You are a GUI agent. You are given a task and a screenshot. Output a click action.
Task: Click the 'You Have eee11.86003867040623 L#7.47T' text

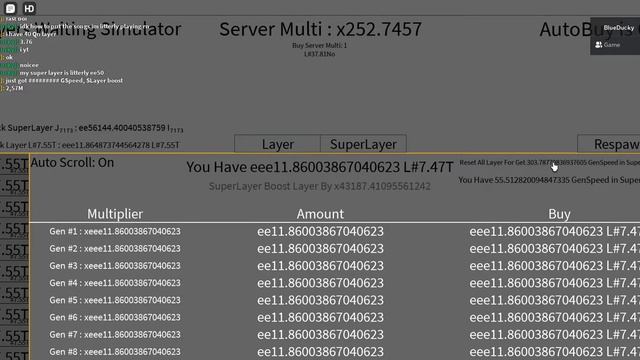[x=320, y=167]
